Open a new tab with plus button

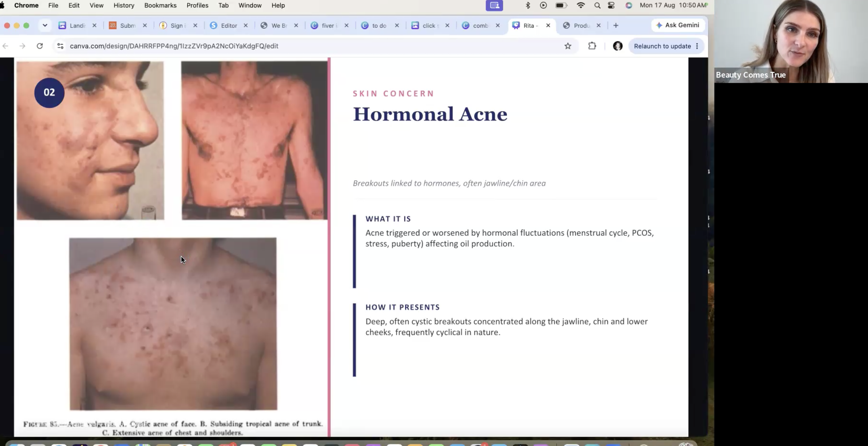point(616,26)
